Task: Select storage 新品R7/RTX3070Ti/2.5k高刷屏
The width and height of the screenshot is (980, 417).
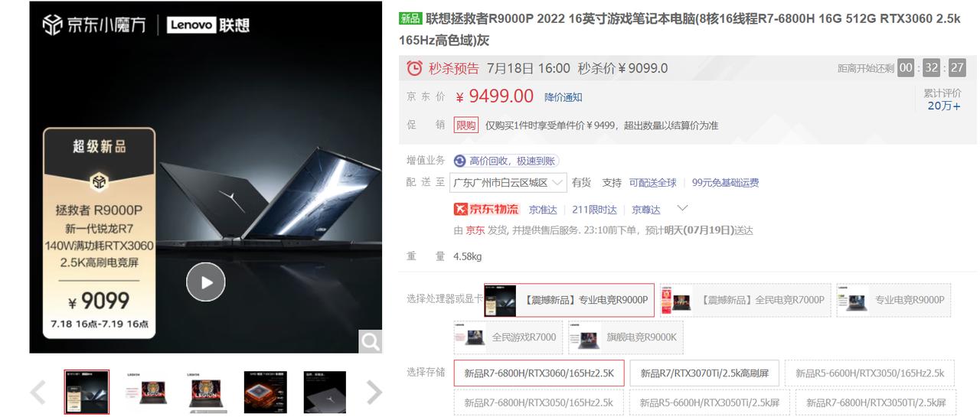Action: click(704, 373)
